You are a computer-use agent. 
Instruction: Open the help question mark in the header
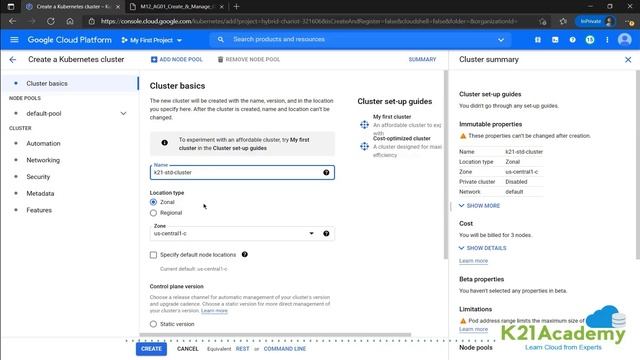pos(573,40)
